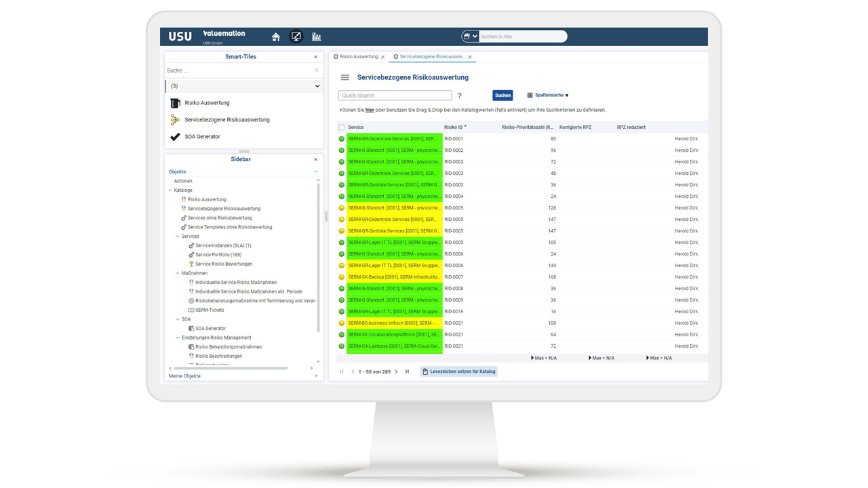This screenshot has width=868, height=488.
Task: Select the SERM-SK-Backup [0001] service cell
Action: click(x=394, y=277)
